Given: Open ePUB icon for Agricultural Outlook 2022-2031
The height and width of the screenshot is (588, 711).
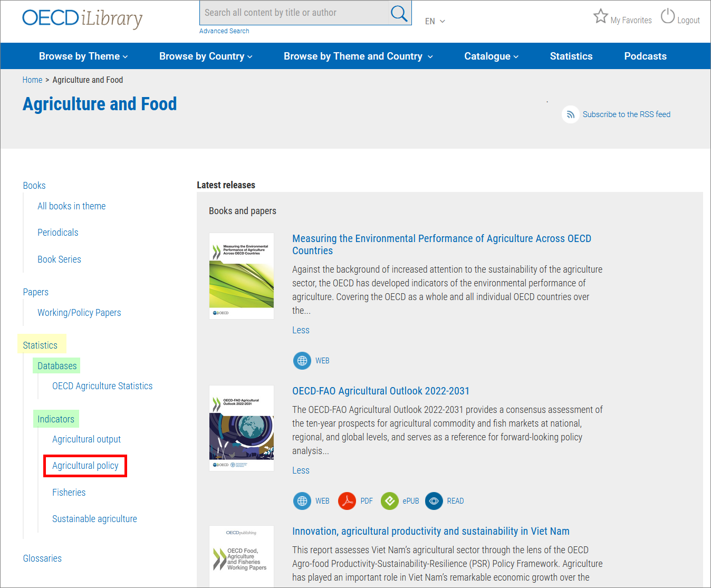Looking at the screenshot, I should point(389,501).
